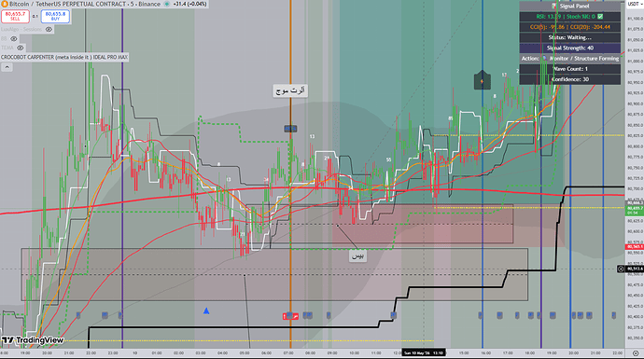Collapse the indicator legend with chevron
Image resolution: width=644 pixels, height=359 pixels.
tap(7, 67)
